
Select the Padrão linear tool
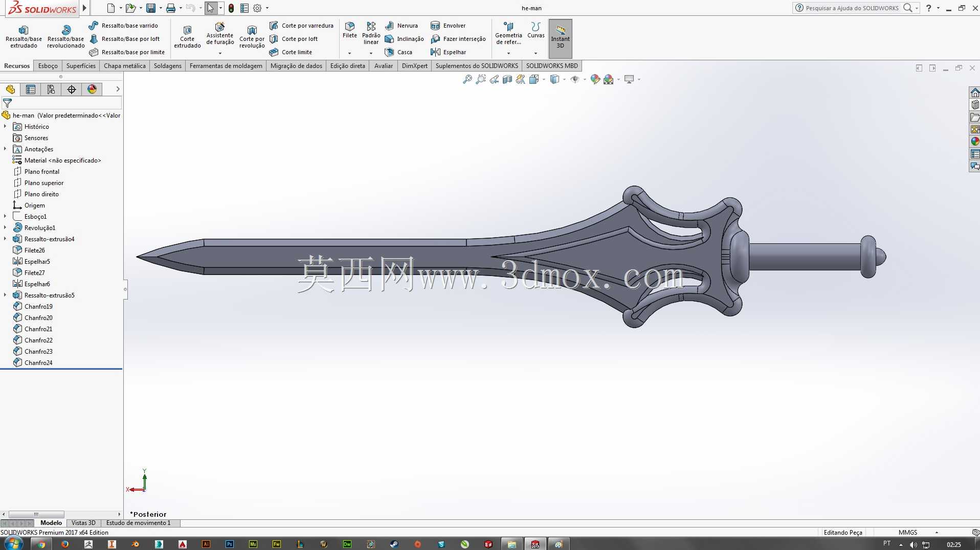[x=371, y=33]
